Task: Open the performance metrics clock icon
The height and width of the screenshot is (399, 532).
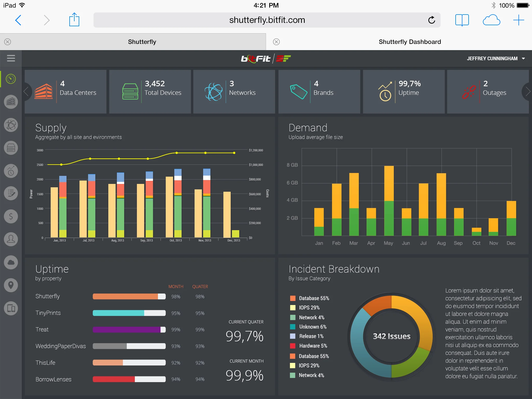Action: [x=11, y=171]
